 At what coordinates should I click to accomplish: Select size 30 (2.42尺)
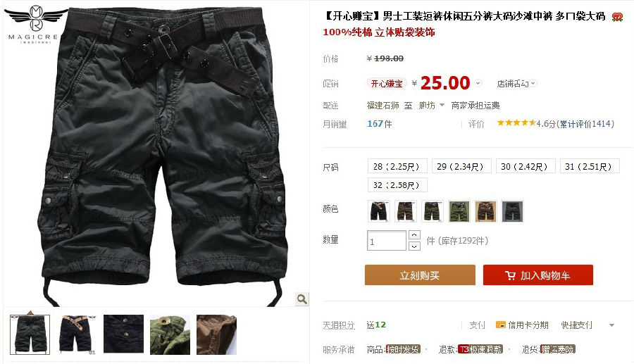point(526,166)
